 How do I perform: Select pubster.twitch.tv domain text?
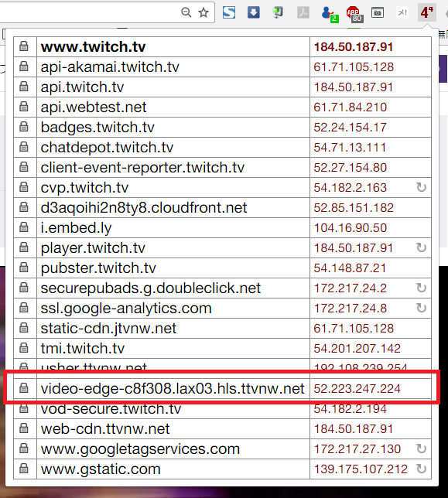pyautogui.click(x=98, y=268)
